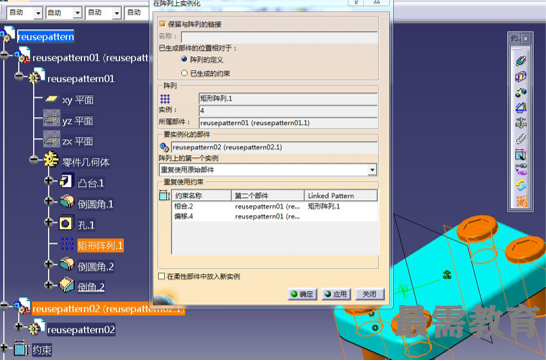Screen dimensions: 546x361
Task: Select 倒角.2 in the tree
Action: click(x=91, y=287)
